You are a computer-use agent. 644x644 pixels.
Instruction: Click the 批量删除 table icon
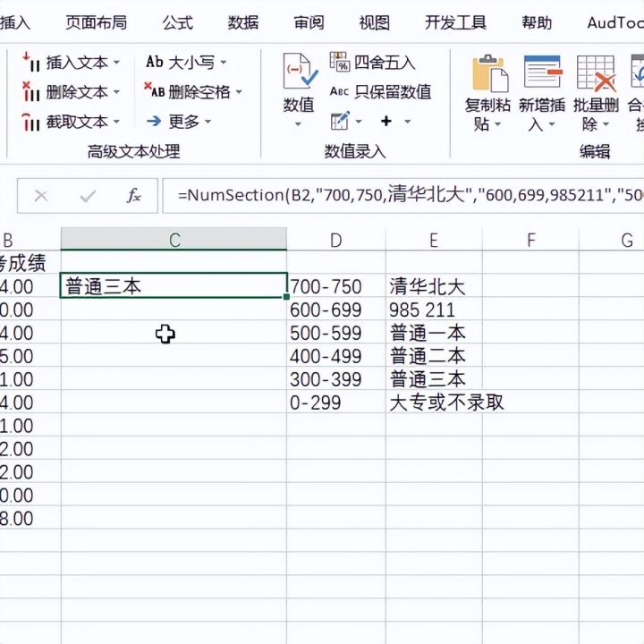point(596,73)
